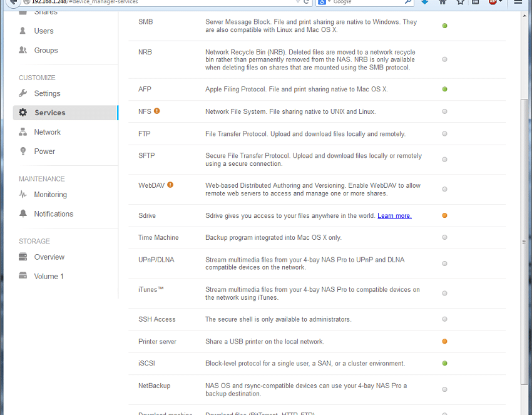The image size is (532, 415).
Task: Click the bookmark star icon
Action: [x=460, y=2]
